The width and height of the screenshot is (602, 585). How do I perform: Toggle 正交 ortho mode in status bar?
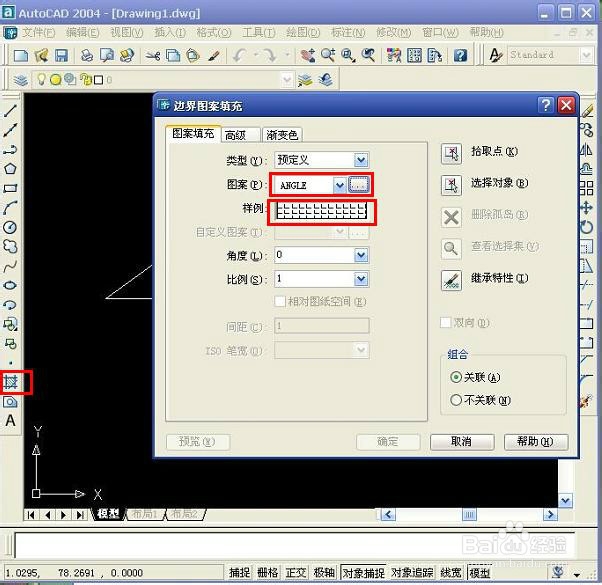click(296, 573)
